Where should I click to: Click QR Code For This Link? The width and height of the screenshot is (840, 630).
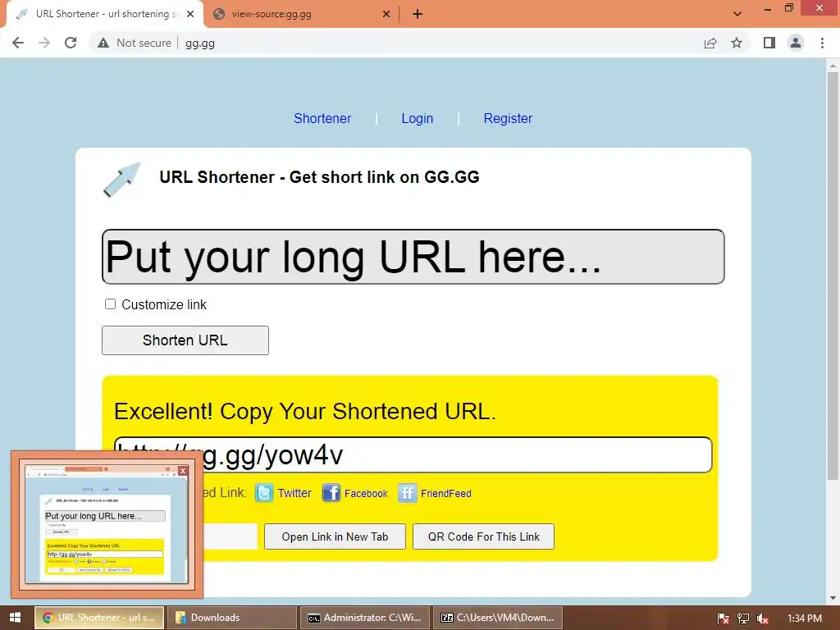[483, 536]
